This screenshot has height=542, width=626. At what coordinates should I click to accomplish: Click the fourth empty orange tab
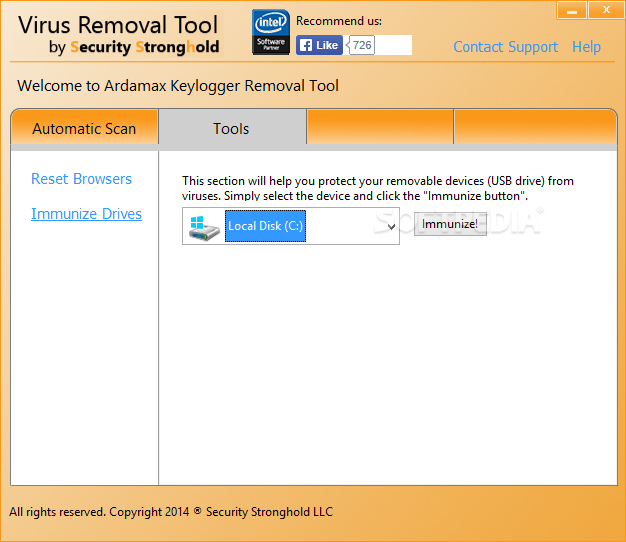535,127
